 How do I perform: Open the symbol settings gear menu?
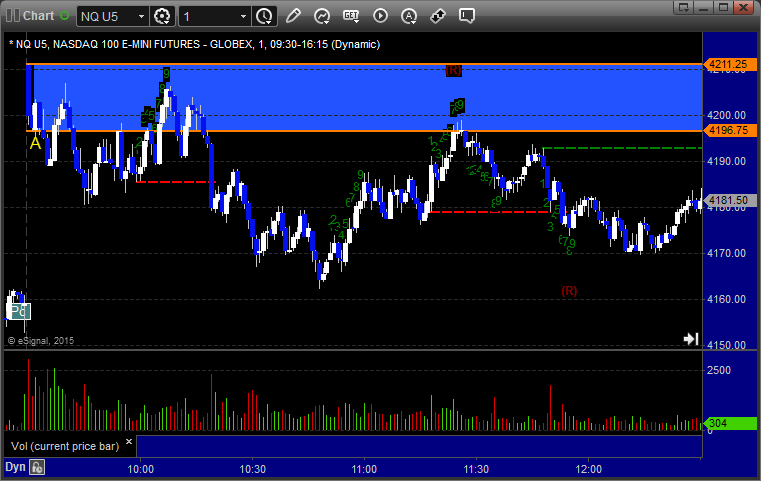pyautogui.click(x=162, y=17)
